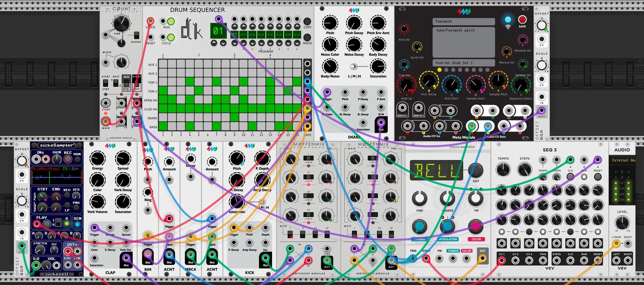Image resolution: width=644 pixels, height=285 pixels.
Task: Click the large STEPS knob on SEQ 3
Action: click(x=525, y=170)
